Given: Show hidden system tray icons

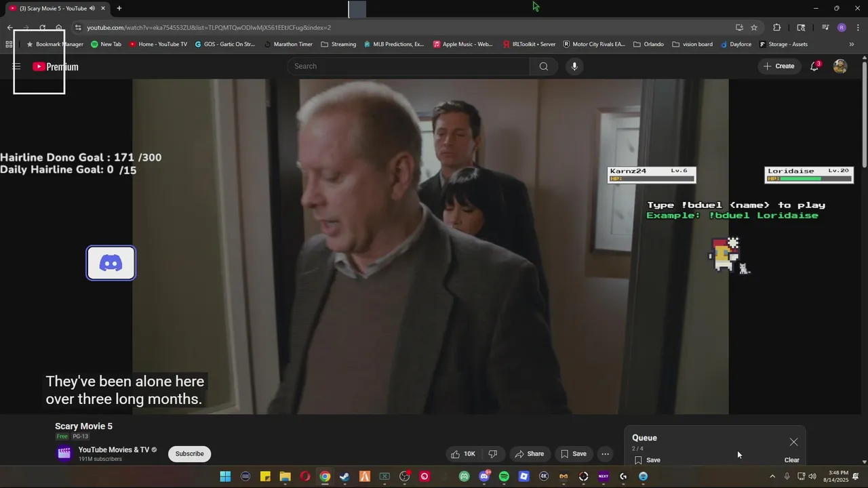Looking at the screenshot, I should click(x=772, y=476).
